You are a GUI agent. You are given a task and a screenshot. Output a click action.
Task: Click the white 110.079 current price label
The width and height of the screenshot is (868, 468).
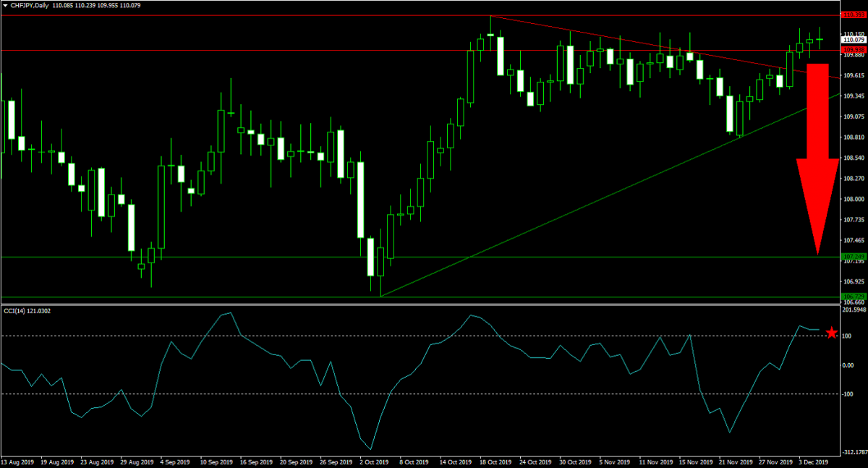point(854,40)
